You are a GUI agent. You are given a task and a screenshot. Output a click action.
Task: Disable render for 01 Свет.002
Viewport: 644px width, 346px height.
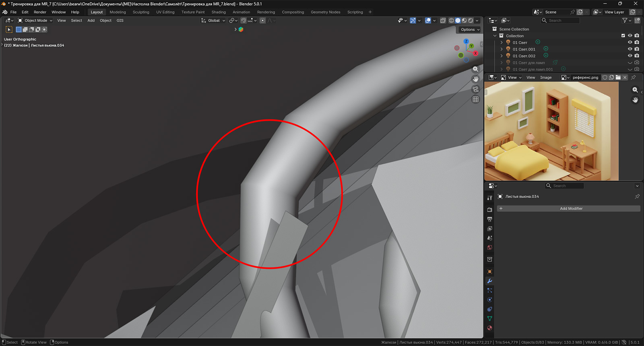pos(637,56)
